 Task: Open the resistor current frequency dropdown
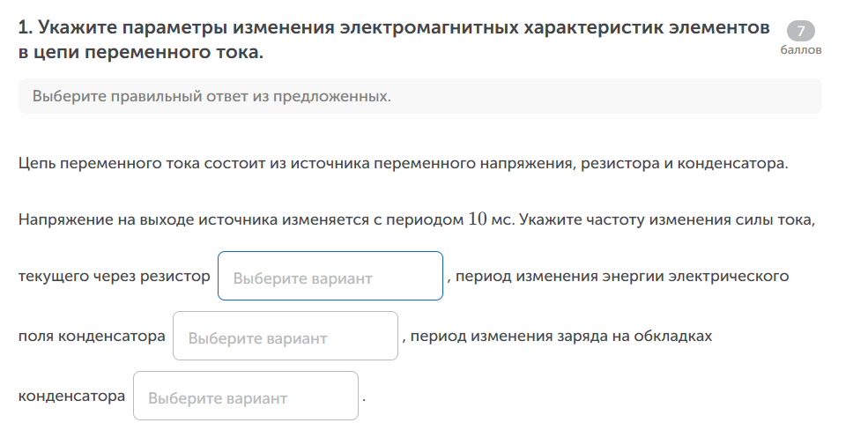point(330,277)
